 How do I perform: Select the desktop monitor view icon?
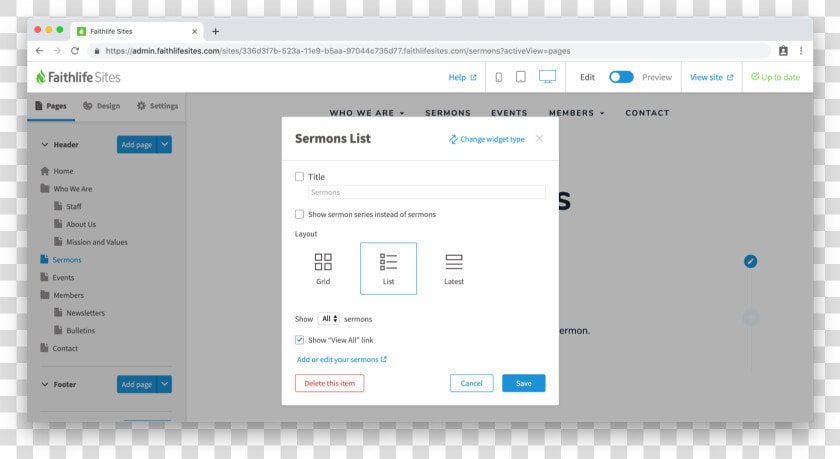[x=548, y=77]
